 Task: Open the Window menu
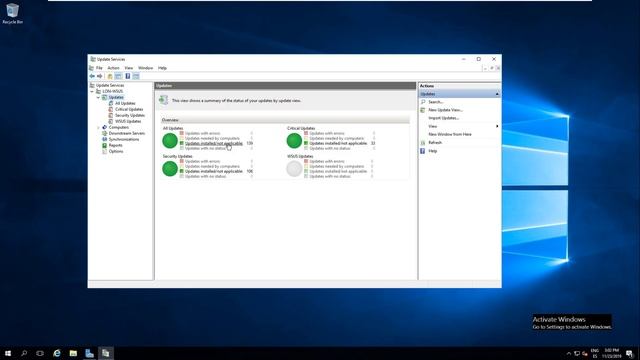(145, 68)
